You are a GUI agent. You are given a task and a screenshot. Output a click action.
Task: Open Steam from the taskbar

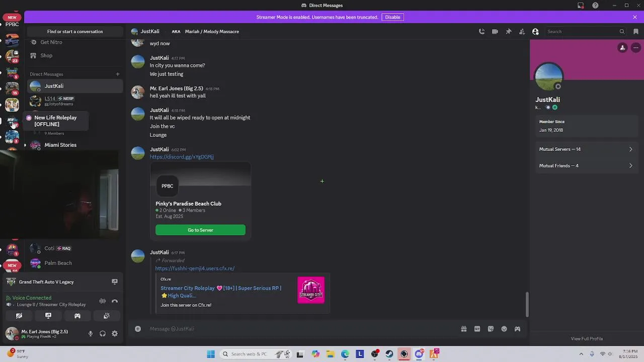click(389, 354)
